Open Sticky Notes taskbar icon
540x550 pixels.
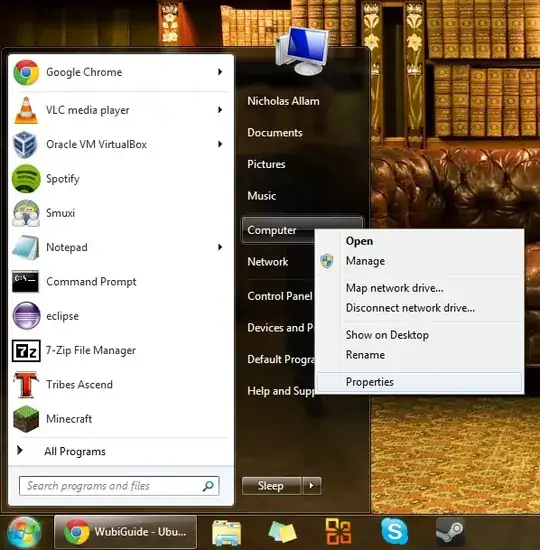coord(282,532)
